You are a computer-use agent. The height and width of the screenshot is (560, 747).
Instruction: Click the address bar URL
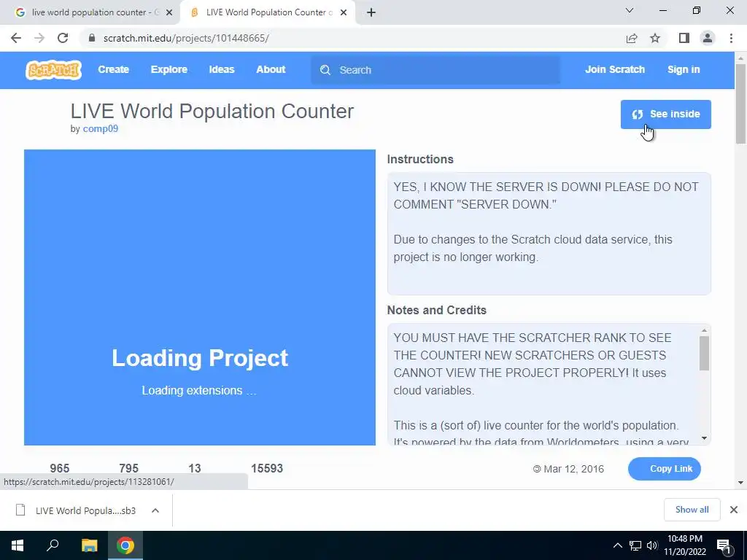point(186,38)
